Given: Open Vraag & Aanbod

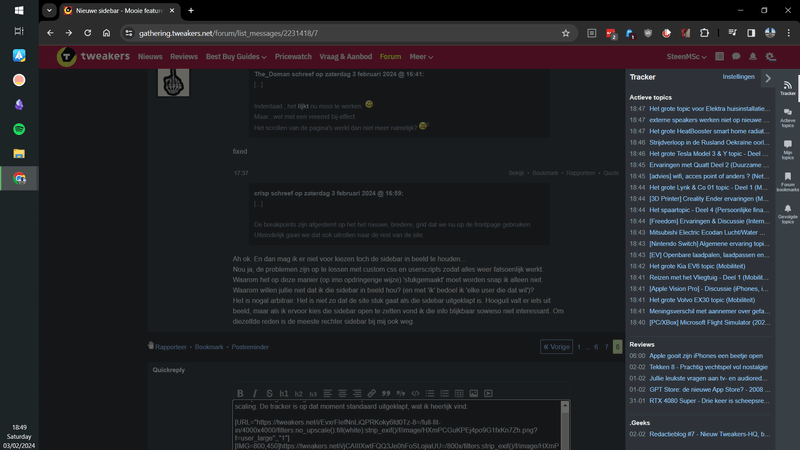Looking at the screenshot, I should (345, 57).
